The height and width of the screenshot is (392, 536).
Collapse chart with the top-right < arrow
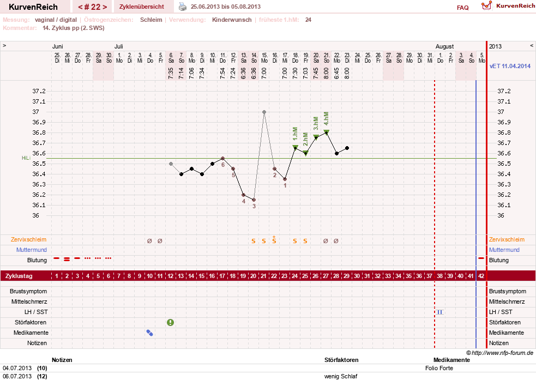coord(532,45)
